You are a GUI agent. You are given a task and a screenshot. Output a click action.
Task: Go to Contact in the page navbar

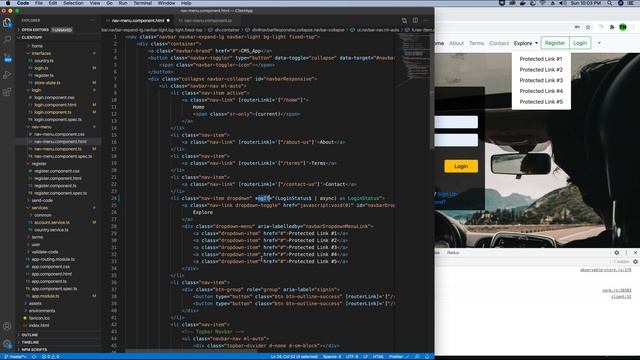pyautogui.click(x=499, y=43)
